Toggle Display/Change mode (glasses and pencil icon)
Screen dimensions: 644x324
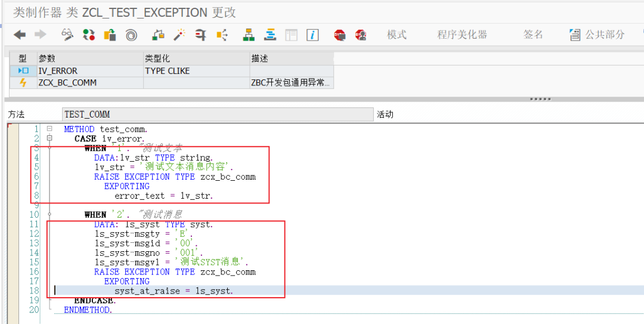[67, 35]
